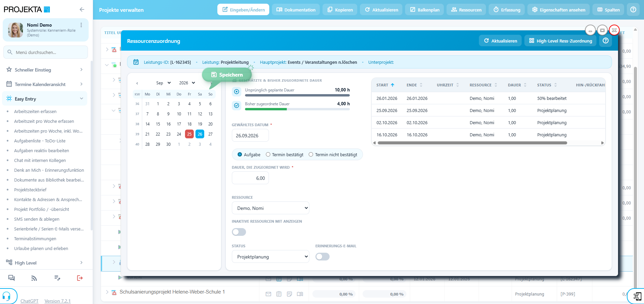Select the Aufgabe radio button
The image size is (644, 304).
pos(240,155)
